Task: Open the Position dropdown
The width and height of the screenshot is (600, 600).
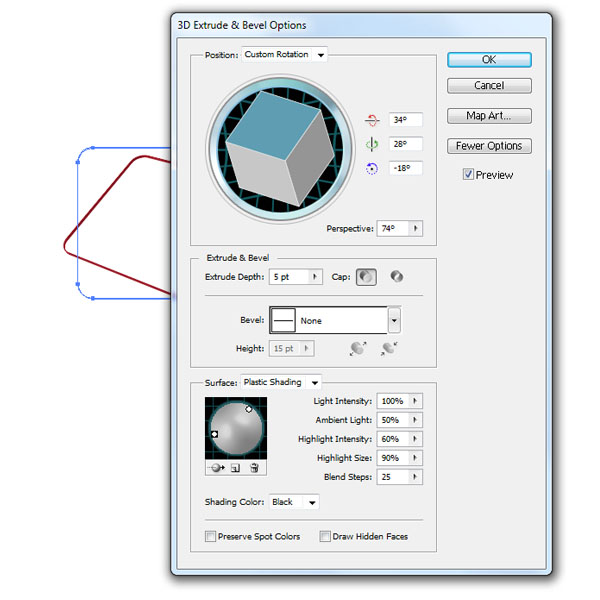Action: (x=284, y=55)
